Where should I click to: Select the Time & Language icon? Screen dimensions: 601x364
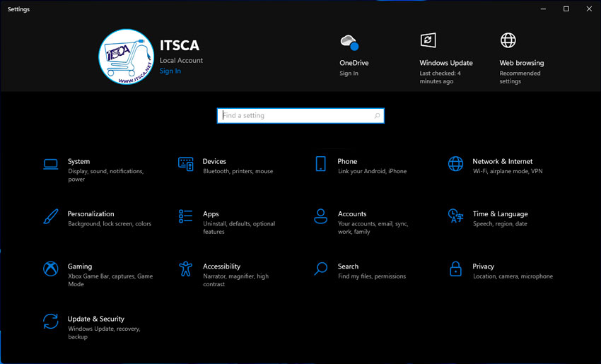click(x=456, y=216)
